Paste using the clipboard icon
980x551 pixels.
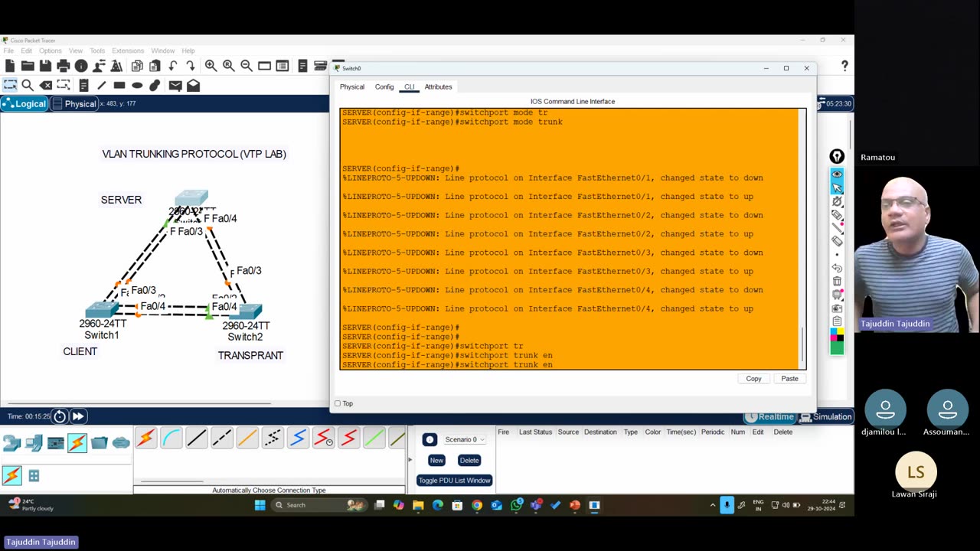coord(155,66)
